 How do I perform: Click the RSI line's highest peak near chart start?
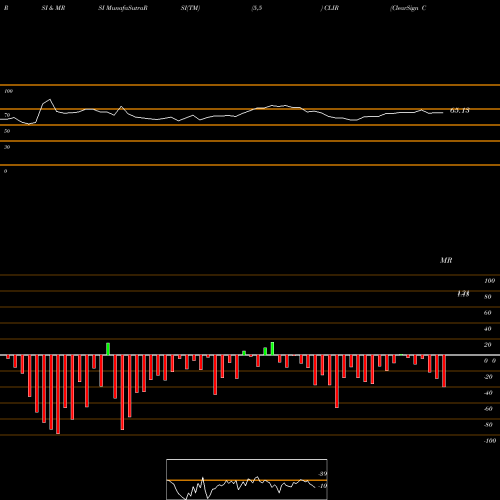[x=50, y=99]
